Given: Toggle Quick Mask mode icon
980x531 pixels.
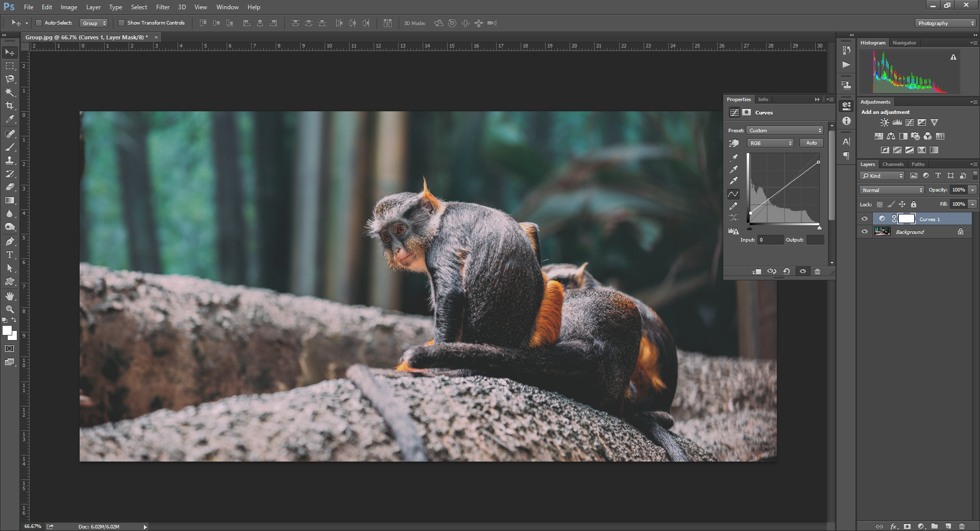Looking at the screenshot, I should point(10,349).
